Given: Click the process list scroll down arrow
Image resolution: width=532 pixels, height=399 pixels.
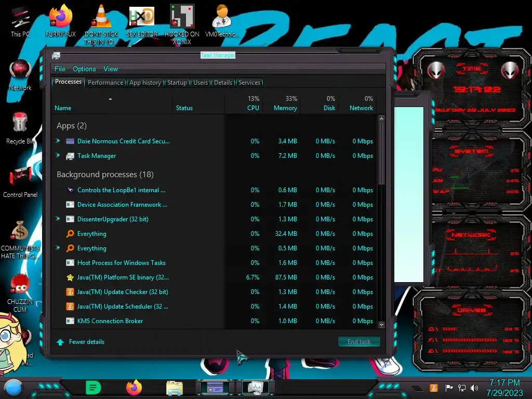Looking at the screenshot, I should 381,325.
